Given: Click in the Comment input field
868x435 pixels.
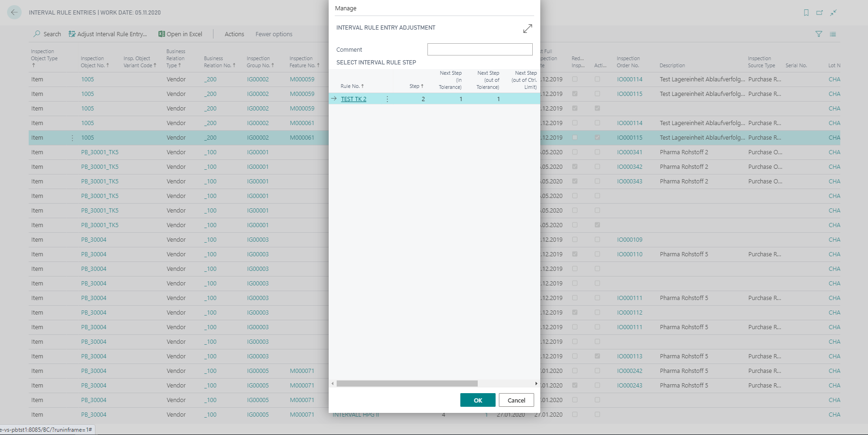Looking at the screenshot, I should coord(480,49).
